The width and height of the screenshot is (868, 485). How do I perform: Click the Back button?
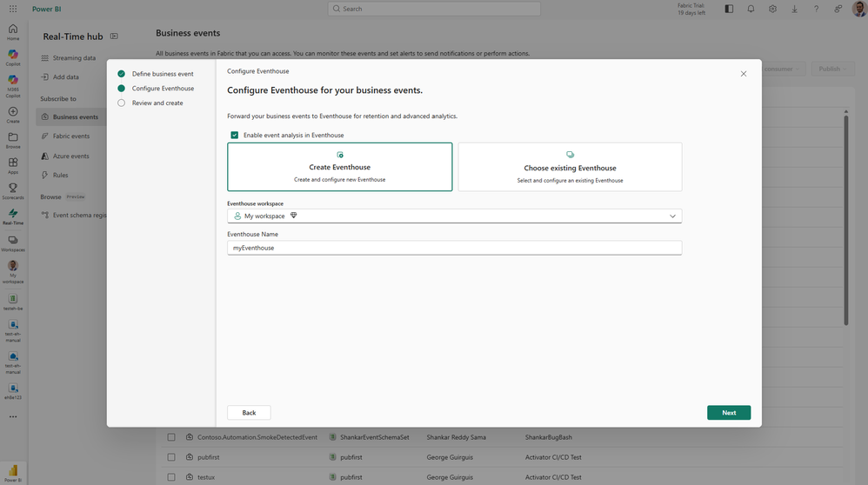click(x=249, y=413)
